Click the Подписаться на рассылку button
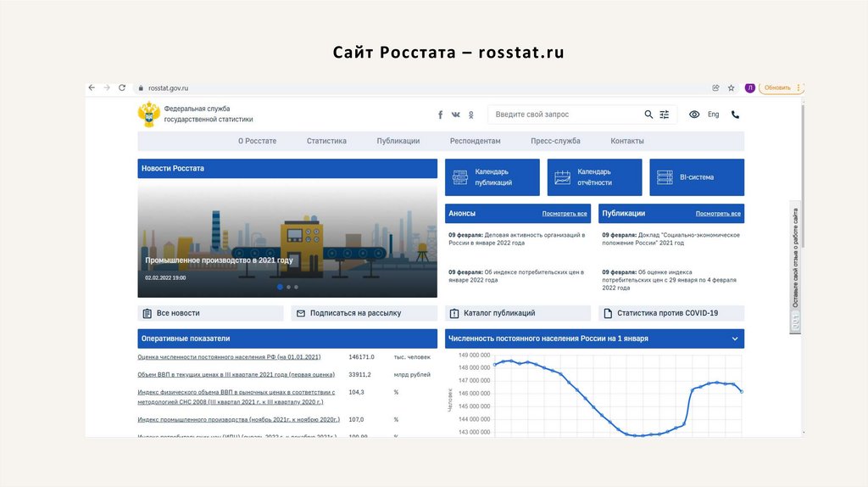This screenshot has width=868, height=487. coord(364,313)
